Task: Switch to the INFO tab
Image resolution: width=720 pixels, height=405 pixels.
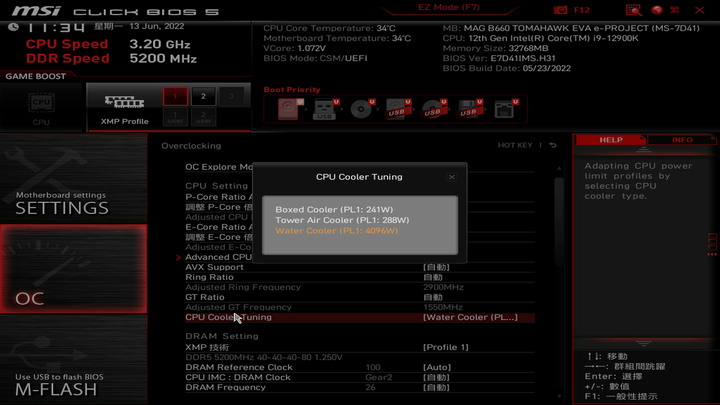Action: point(682,140)
